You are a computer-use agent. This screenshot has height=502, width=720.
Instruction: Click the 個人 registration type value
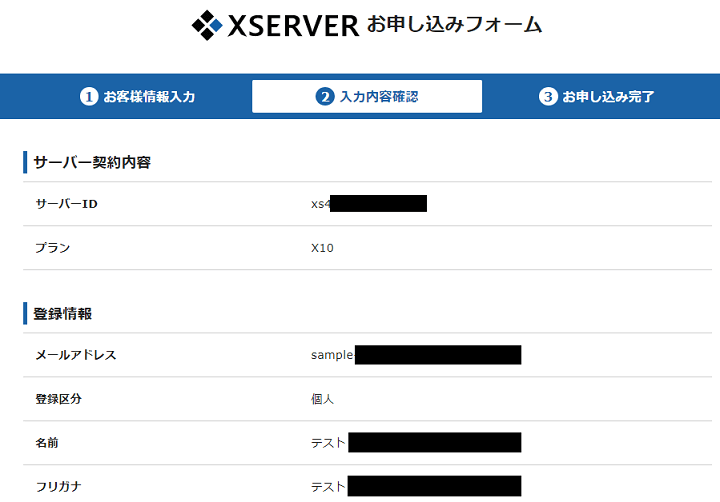tap(322, 399)
